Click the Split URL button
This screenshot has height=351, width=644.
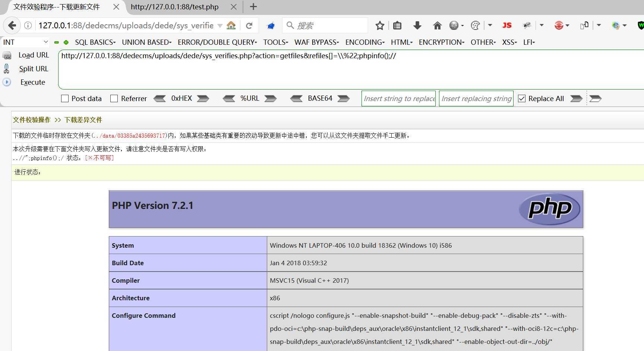click(x=34, y=69)
